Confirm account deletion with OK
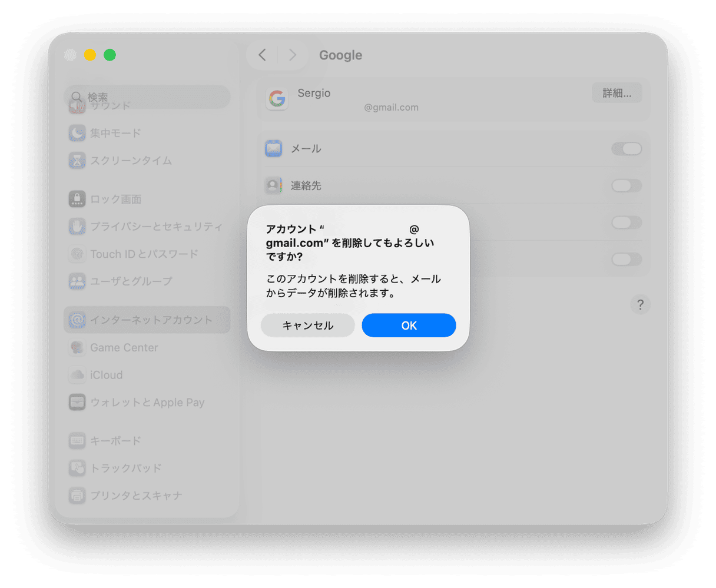716x588 pixels. [409, 325]
